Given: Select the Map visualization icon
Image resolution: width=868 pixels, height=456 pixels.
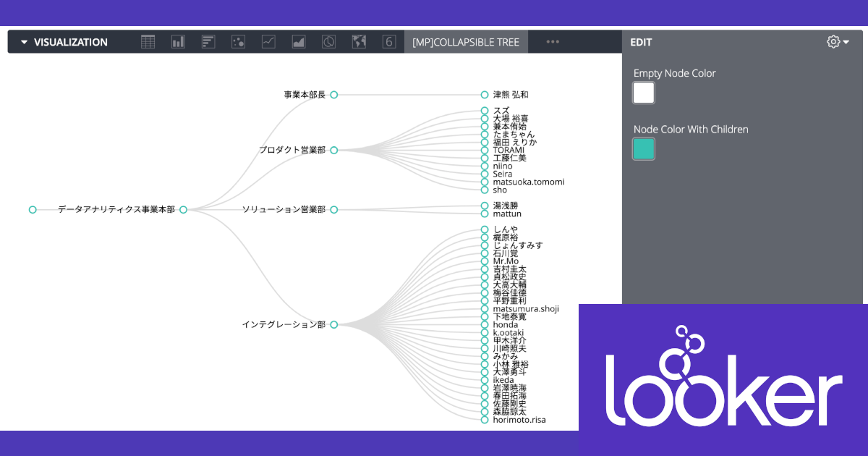Looking at the screenshot, I should coord(359,41).
